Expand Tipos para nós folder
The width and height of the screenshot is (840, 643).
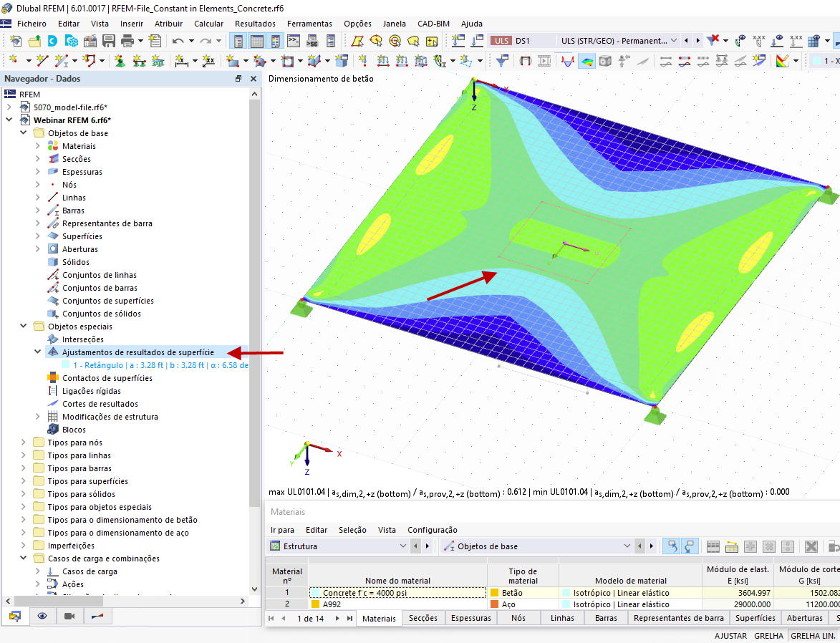click(x=24, y=442)
